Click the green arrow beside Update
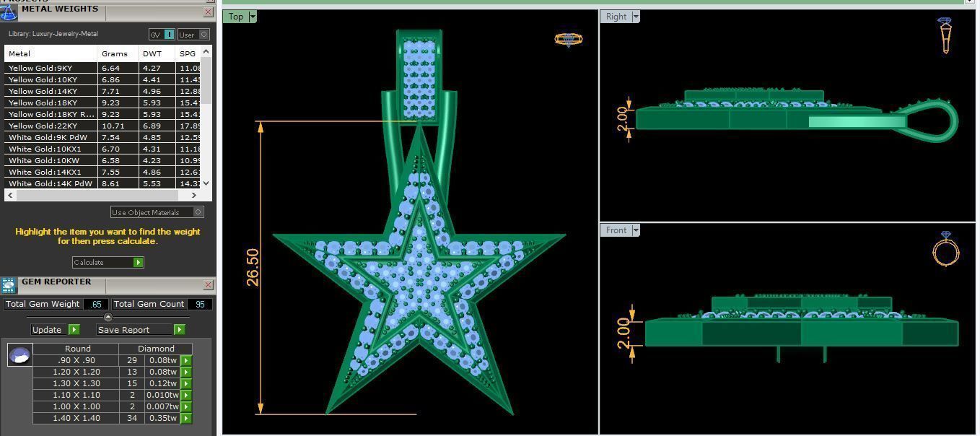 [74, 329]
